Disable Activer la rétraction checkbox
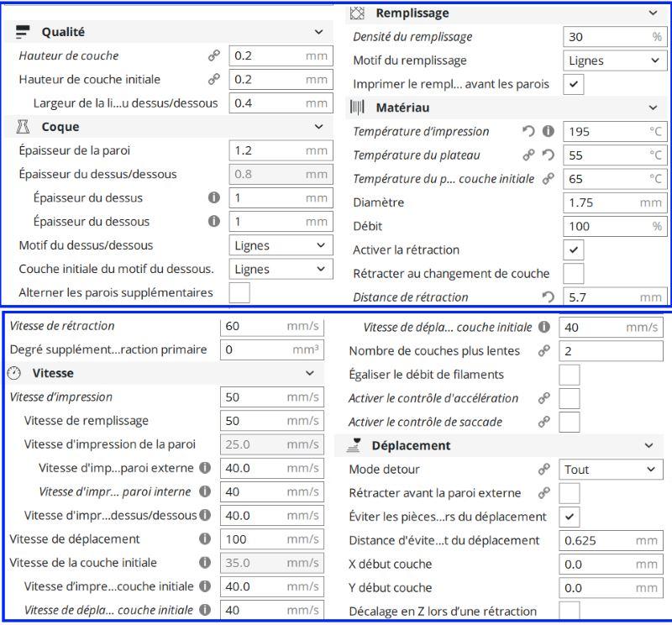The image size is (672, 625). point(574,249)
